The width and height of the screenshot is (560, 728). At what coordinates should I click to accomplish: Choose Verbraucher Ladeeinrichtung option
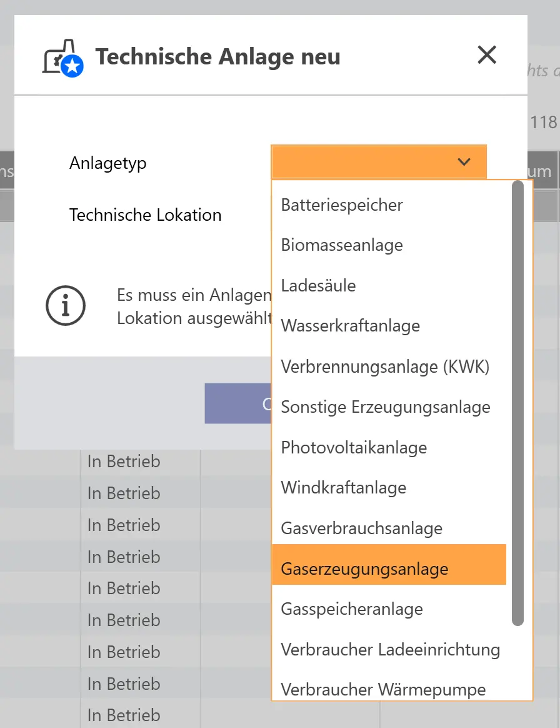click(x=390, y=650)
